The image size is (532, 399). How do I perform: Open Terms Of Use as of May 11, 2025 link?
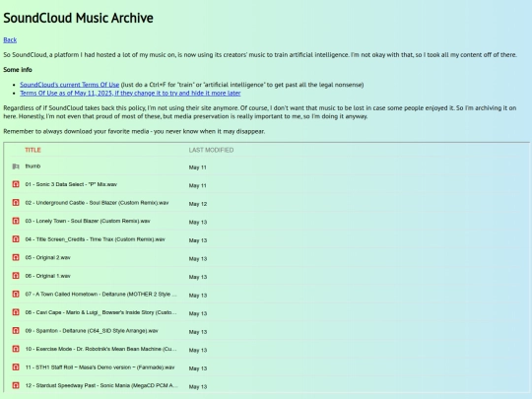coord(130,93)
